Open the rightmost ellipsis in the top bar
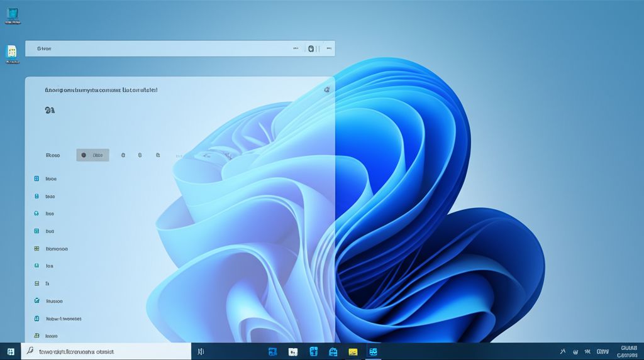The image size is (644, 360). (x=329, y=48)
